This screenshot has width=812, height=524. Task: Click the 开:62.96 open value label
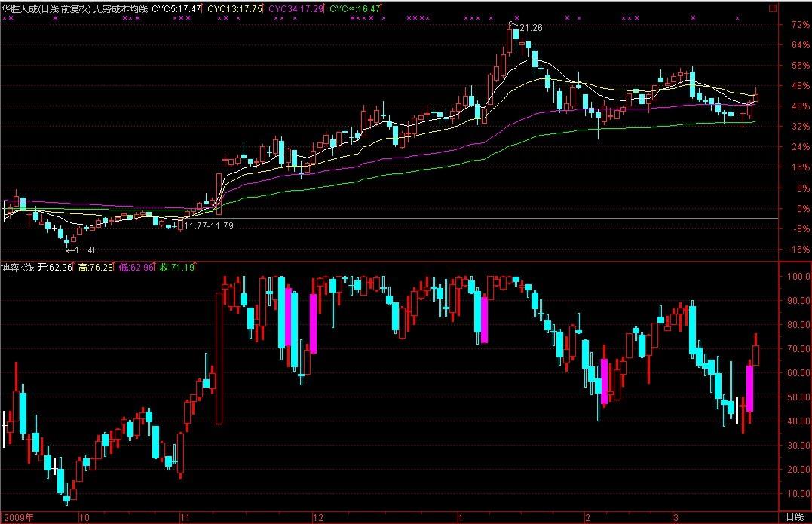click(x=55, y=267)
